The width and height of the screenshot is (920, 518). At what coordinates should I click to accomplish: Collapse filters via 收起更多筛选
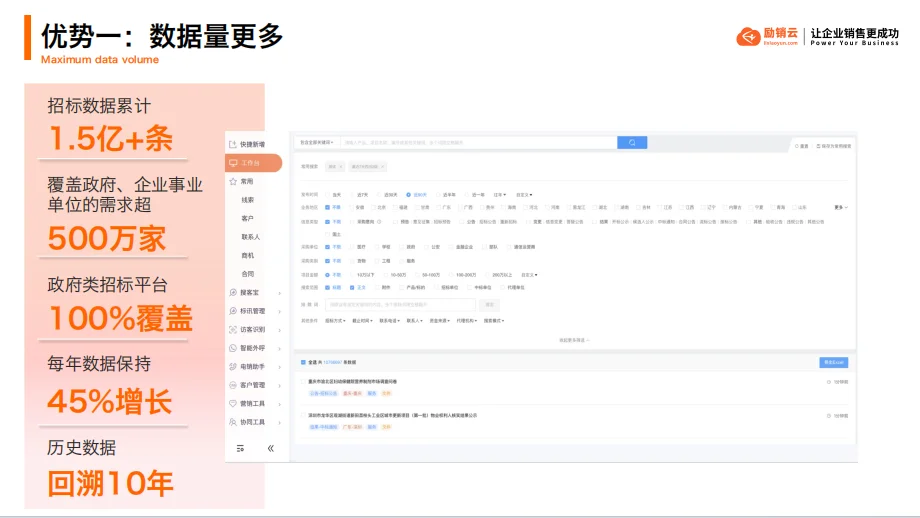[574, 340]
